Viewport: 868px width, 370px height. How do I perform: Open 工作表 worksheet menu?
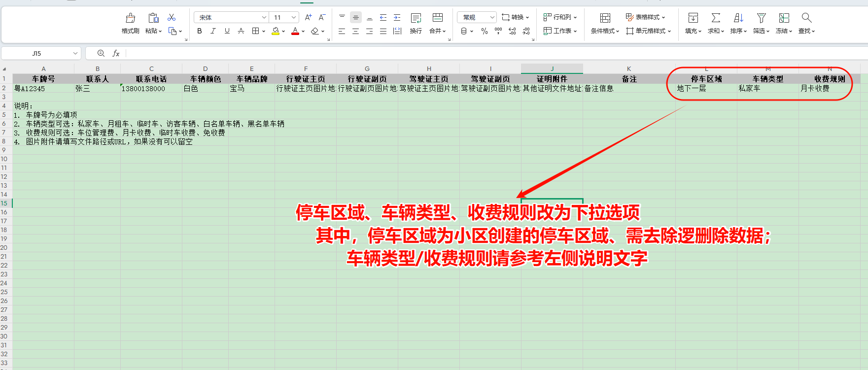pyautogui.click(x=560, y=31)
